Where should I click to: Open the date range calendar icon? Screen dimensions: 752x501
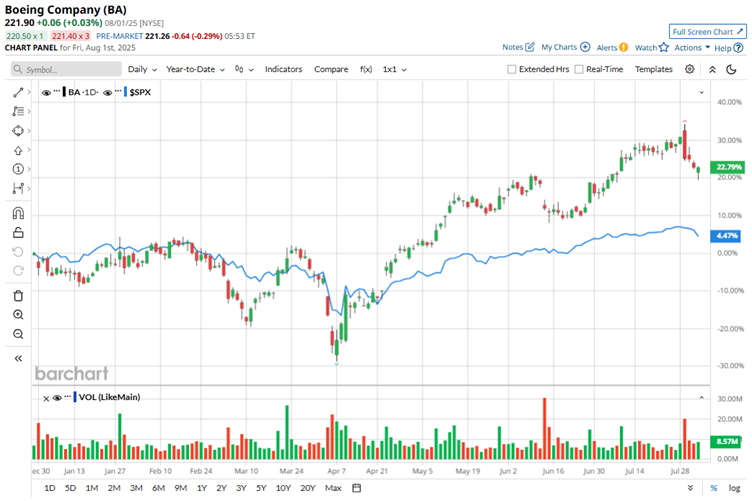click(356, 488)
